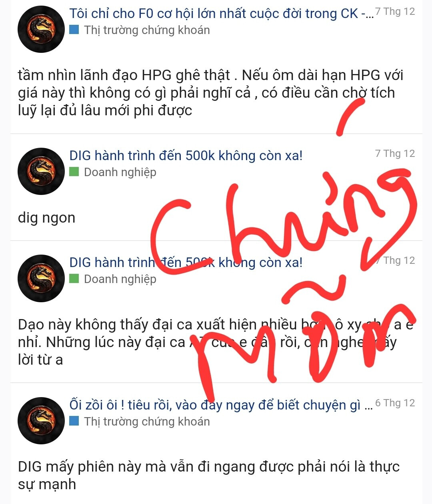Select the "Doanh nghiệp" category above "dig ngon"
The height and width of the screenshot is (504, 432).
coord(120,172)
